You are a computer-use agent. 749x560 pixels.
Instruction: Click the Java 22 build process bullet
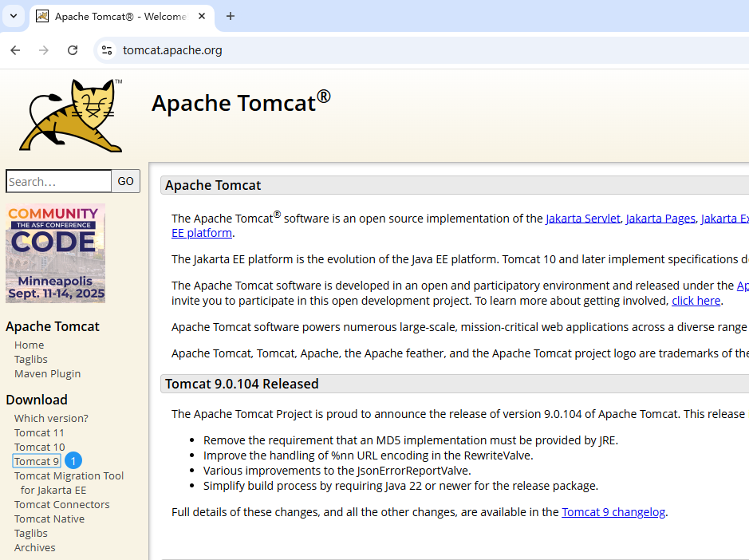(400, 486)
